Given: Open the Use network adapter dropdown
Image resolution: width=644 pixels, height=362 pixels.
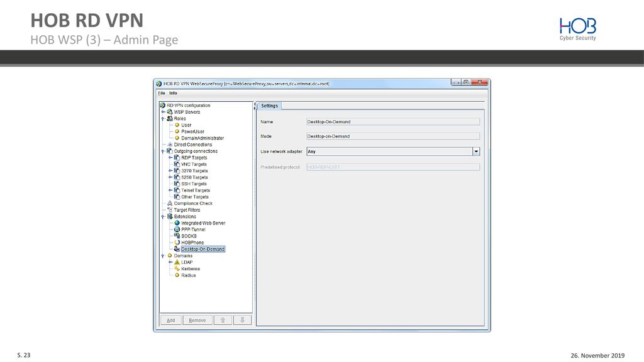Looking at the screenshot, I should click(x=476, y=151).
